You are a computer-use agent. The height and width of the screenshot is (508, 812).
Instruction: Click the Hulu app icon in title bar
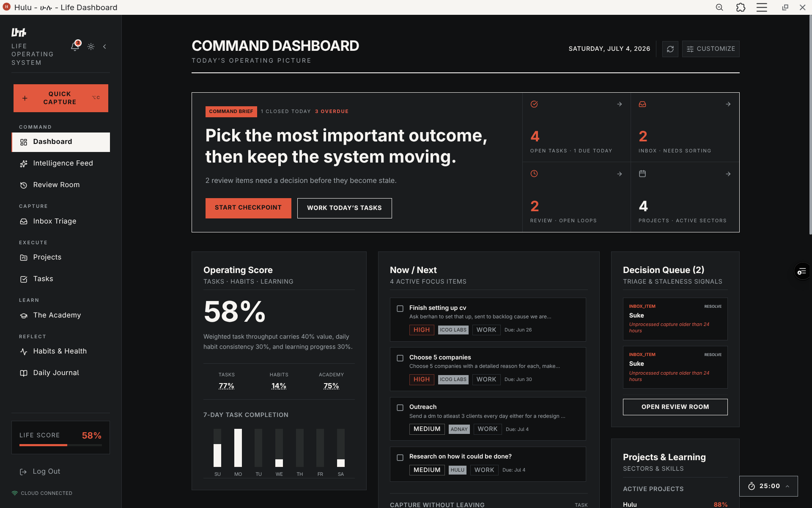6,7
